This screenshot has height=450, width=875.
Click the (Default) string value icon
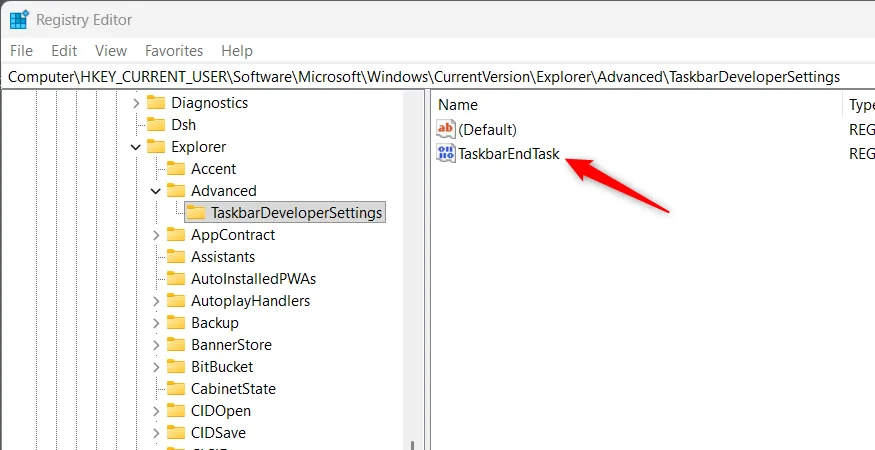click(x=446, y=130)
